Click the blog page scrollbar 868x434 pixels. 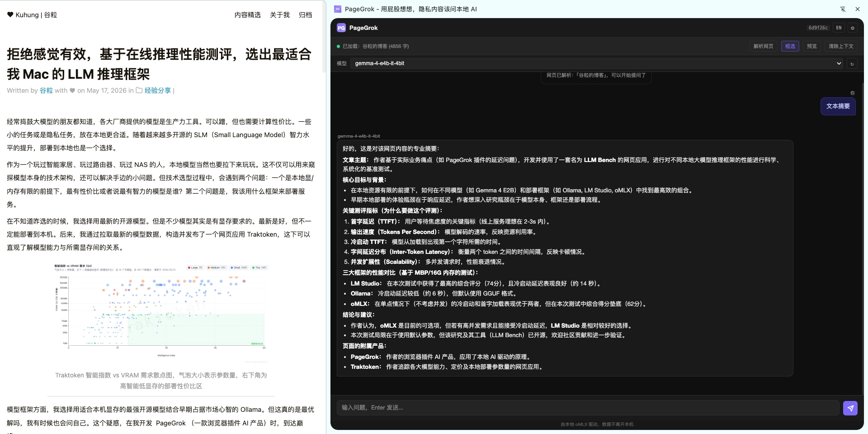click(x=324, y=36)
